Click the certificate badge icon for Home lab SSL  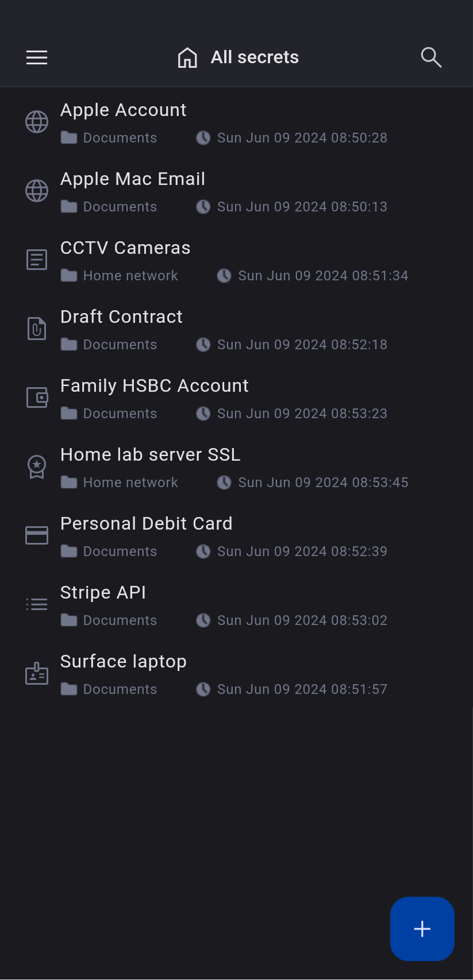tap(37, 466)
